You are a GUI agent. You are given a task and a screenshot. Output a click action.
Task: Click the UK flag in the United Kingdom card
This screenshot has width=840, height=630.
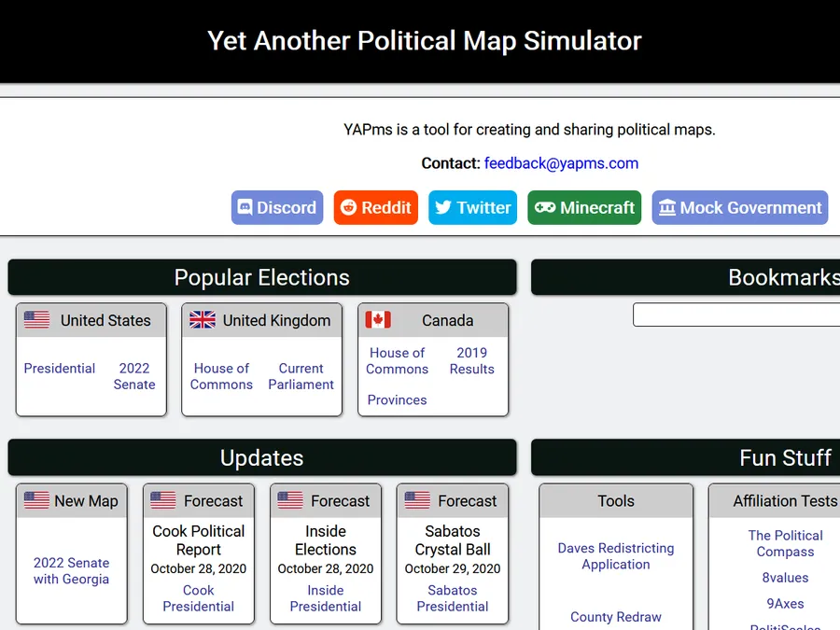tap(203, 320)
